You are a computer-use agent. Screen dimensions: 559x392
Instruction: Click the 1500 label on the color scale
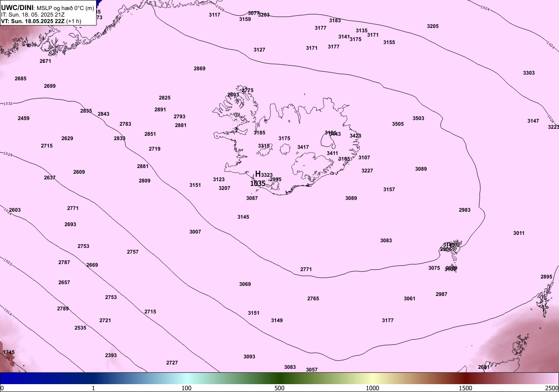[465, 388]
